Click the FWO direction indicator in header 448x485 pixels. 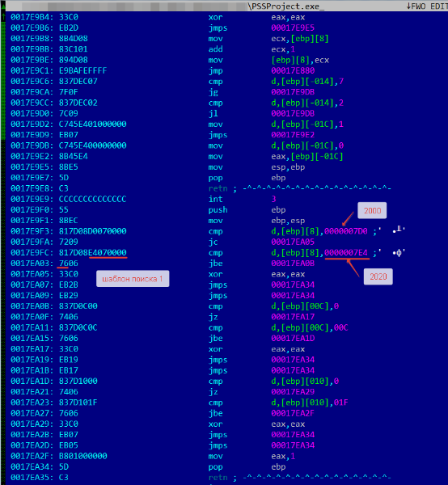[416, 6]
